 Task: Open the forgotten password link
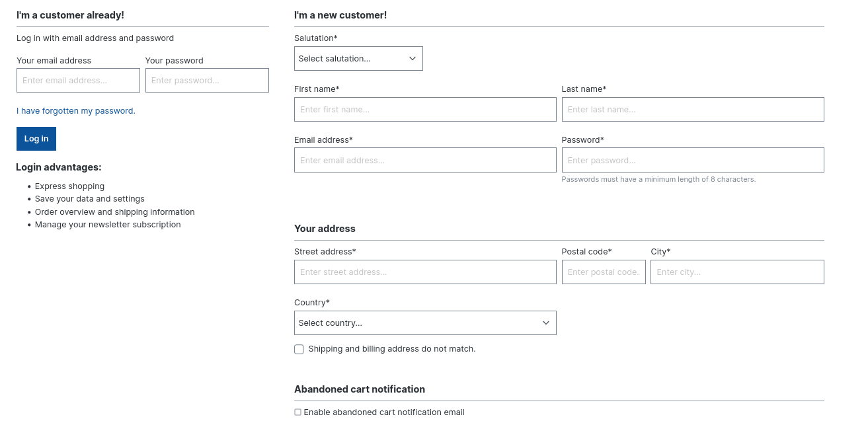pyautogui.click(x=75, y=110)
